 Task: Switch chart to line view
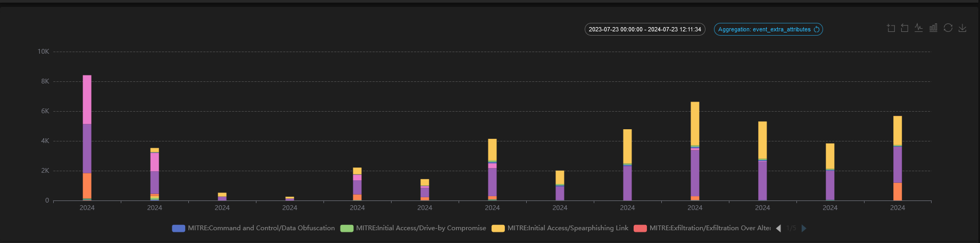click(919, 28)
